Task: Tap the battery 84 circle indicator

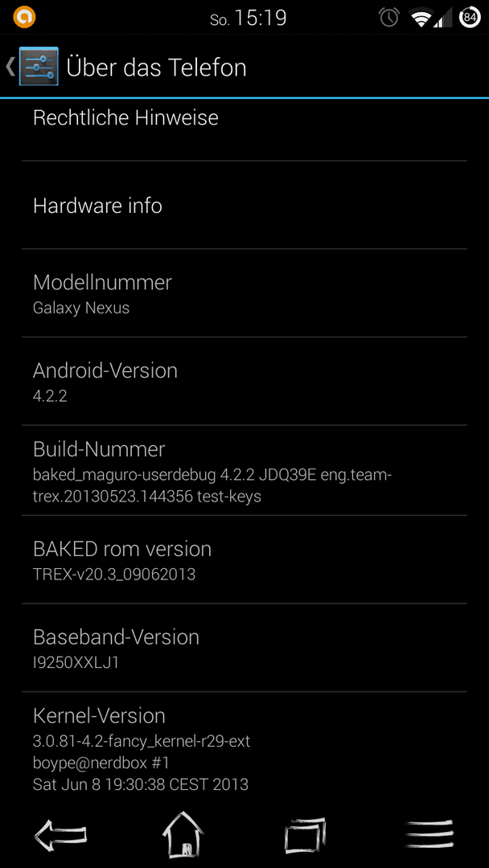Action: coord(470,18)
